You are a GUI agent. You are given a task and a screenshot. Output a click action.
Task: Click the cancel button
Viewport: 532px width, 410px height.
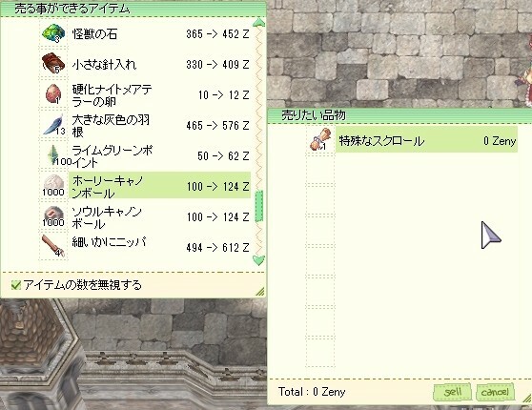click(x=495, y=392)
